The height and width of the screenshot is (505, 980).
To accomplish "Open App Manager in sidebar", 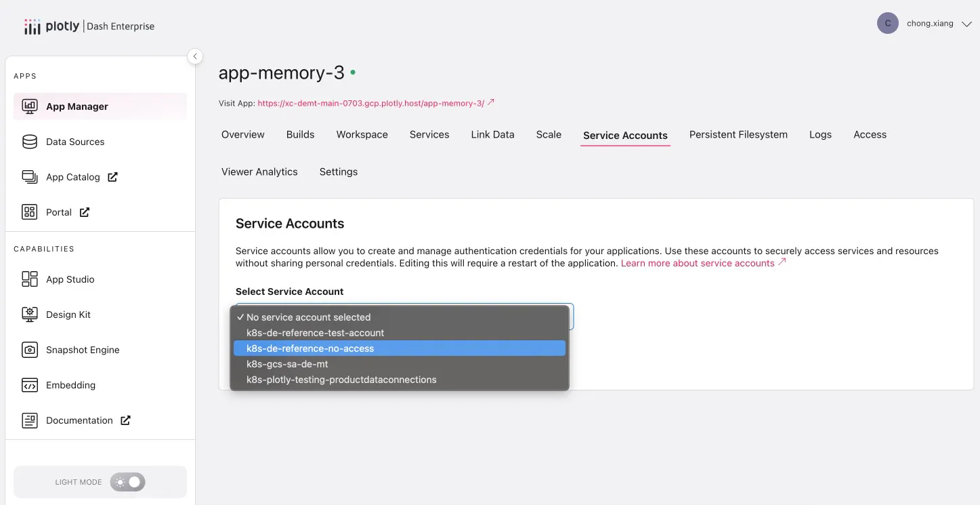I will 100,106.
